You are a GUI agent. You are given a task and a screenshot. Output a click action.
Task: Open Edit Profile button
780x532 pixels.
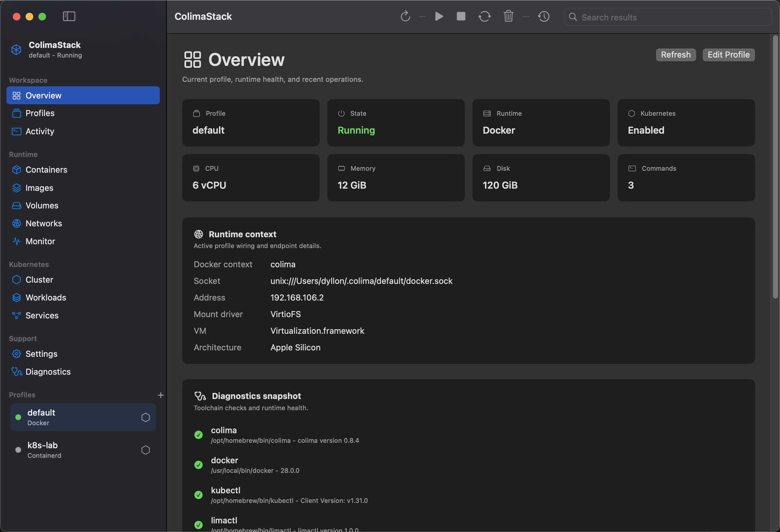[728, 55]
